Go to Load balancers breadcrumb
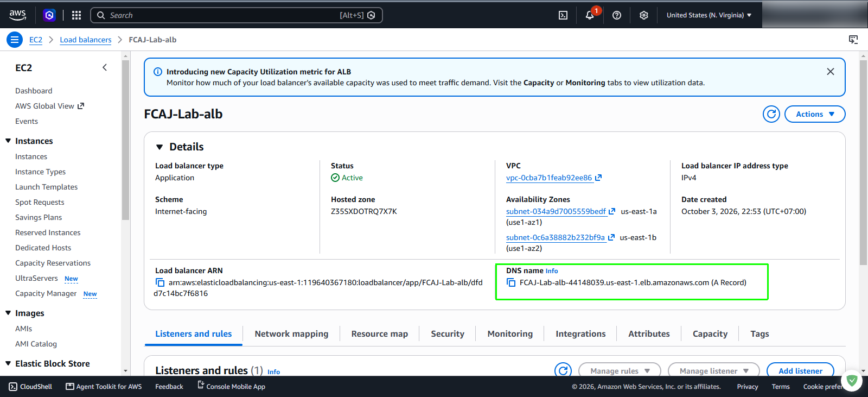Viewport: 868px width, 397px height. point(86,40)
